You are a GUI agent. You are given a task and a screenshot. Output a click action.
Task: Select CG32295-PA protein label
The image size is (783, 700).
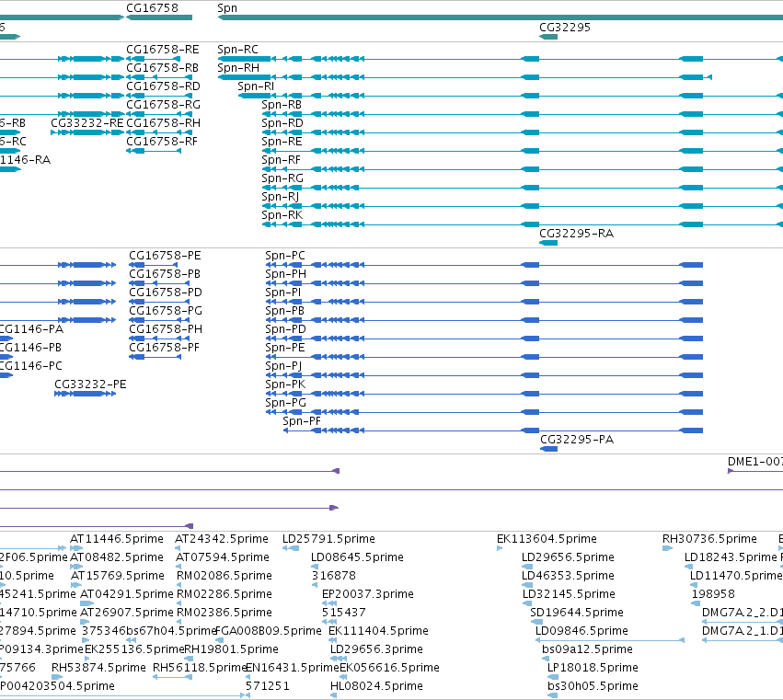tap(577, 440)
